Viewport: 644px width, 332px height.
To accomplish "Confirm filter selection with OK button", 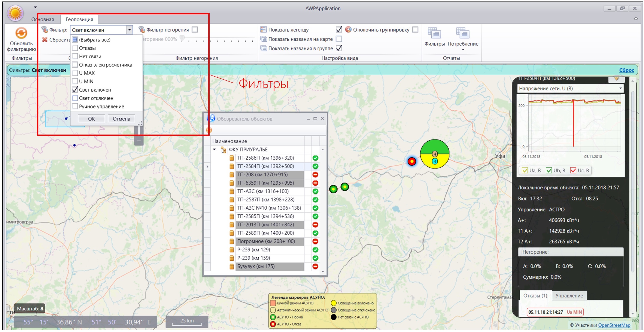I will 91,119.
